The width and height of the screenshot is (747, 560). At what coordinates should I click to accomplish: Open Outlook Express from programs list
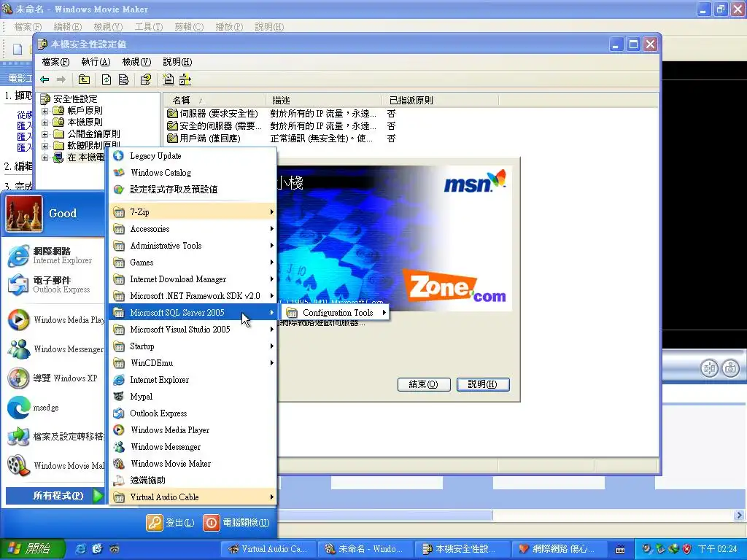pos(193,413)
